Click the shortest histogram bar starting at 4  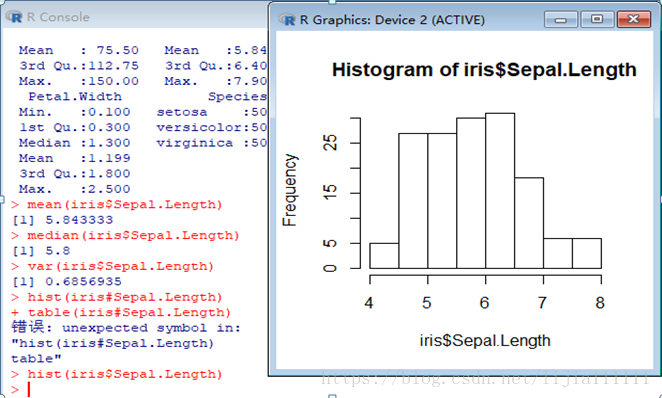[384, 256]
